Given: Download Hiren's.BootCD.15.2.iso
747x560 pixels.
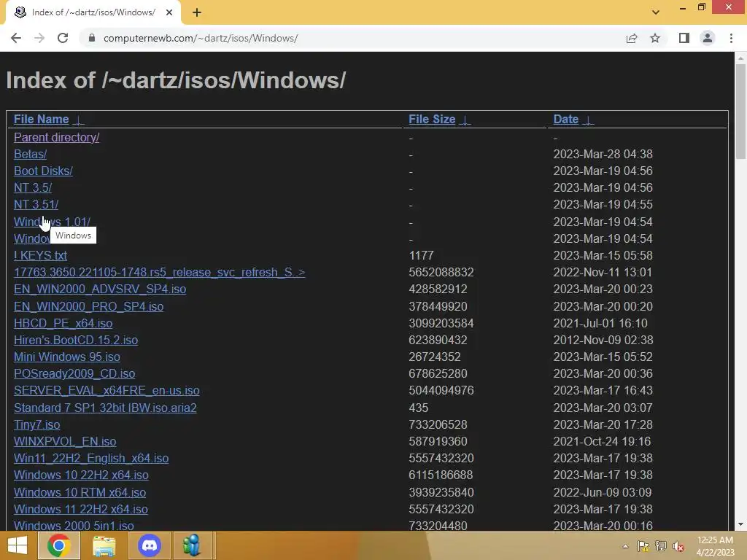Looking at the screenshot, I should [76, 340].
